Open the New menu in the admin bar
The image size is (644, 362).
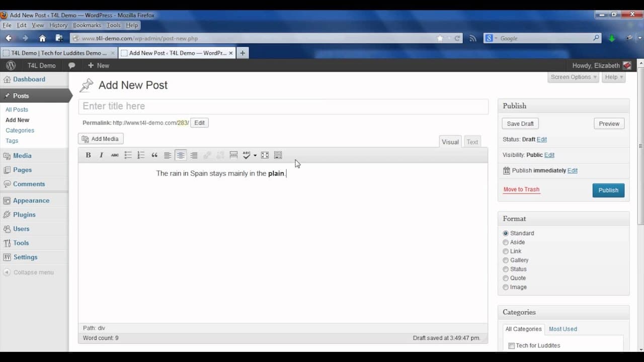(x=99, y=65)
